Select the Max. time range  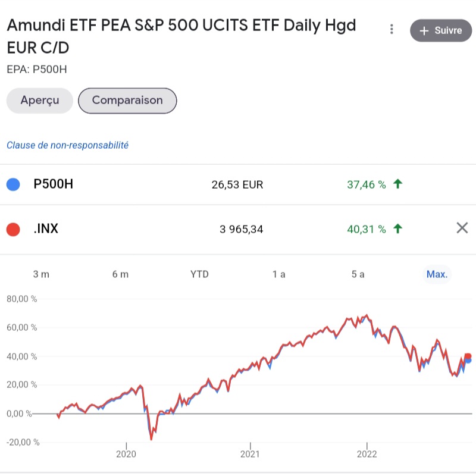437,274
